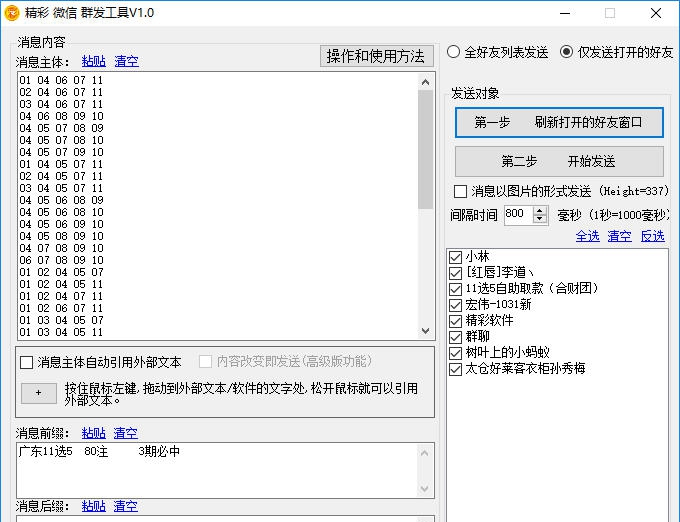Click 第一步 刷新打开的好友窗口 button

click(x=559, y=123)
